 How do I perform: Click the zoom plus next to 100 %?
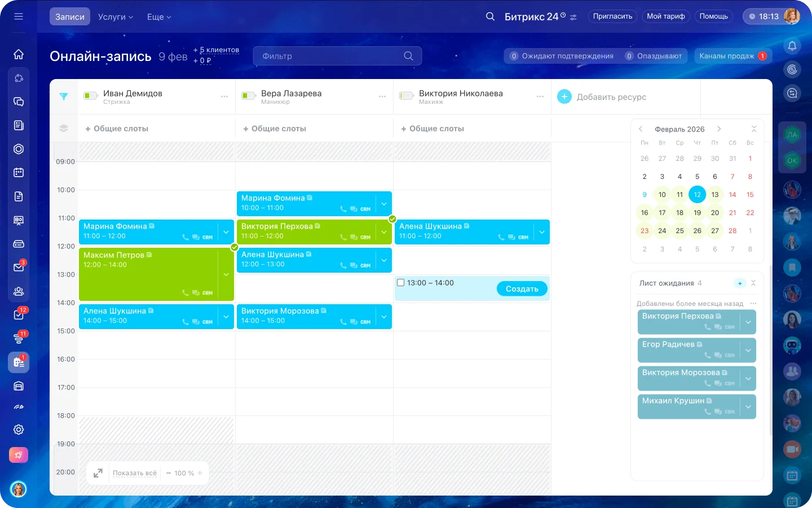click(x=200, y=473)
